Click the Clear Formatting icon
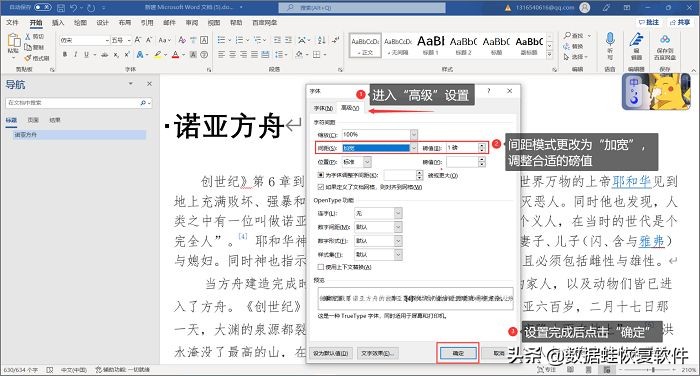The width and height of the screenshot is (700, 376). (182, 40)
